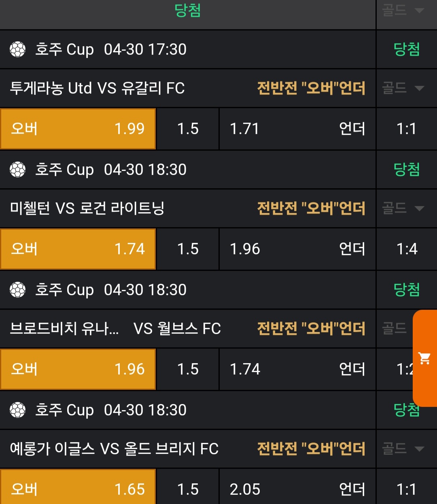Select 언더 1.71 bet option
Viewport: 437px width, 504px height.
297,129
